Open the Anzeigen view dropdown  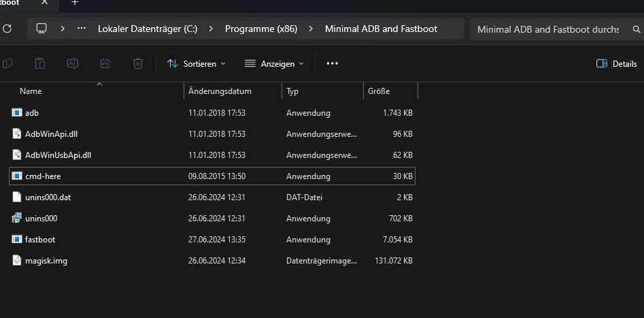click(274, 63)
